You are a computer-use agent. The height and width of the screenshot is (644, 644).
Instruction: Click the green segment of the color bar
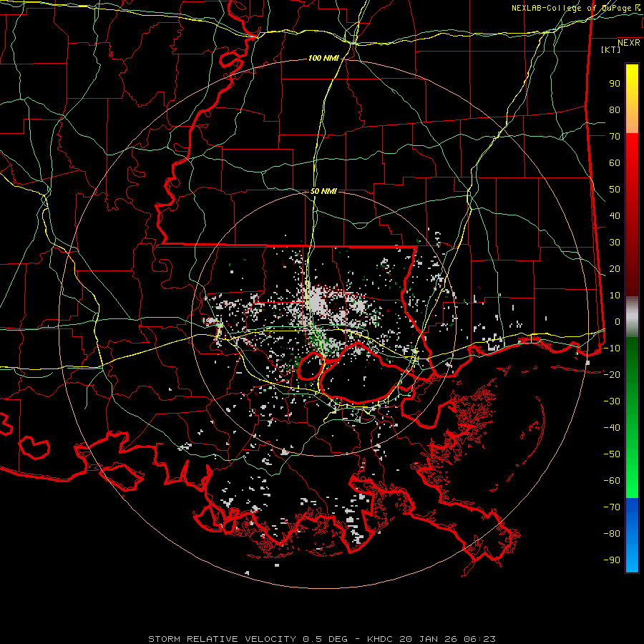pos(632,418)
